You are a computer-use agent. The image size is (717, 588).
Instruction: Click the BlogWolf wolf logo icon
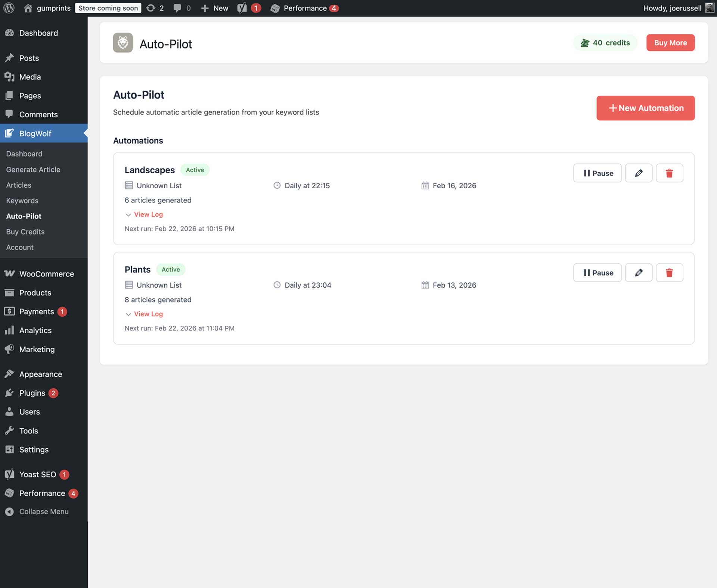tap(122, 43)
